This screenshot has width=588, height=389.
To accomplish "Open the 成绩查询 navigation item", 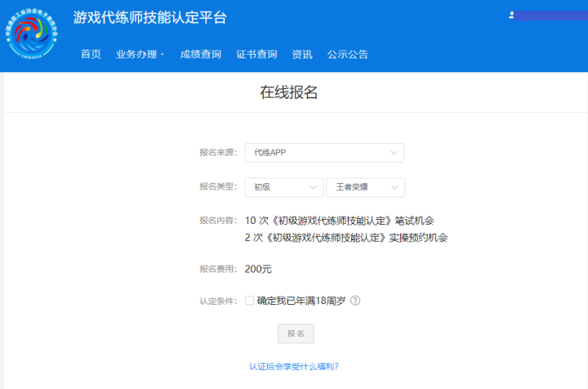I will pos(200,55).
